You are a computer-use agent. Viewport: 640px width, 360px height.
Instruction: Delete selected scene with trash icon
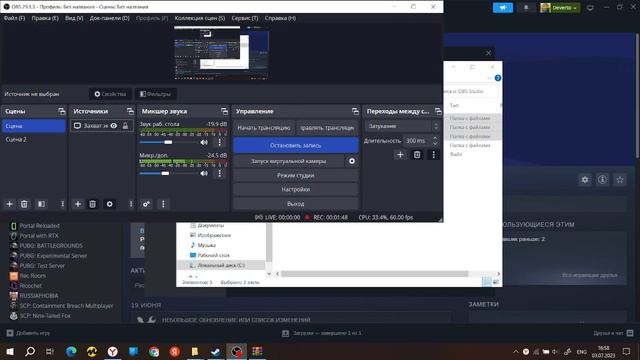24,204
